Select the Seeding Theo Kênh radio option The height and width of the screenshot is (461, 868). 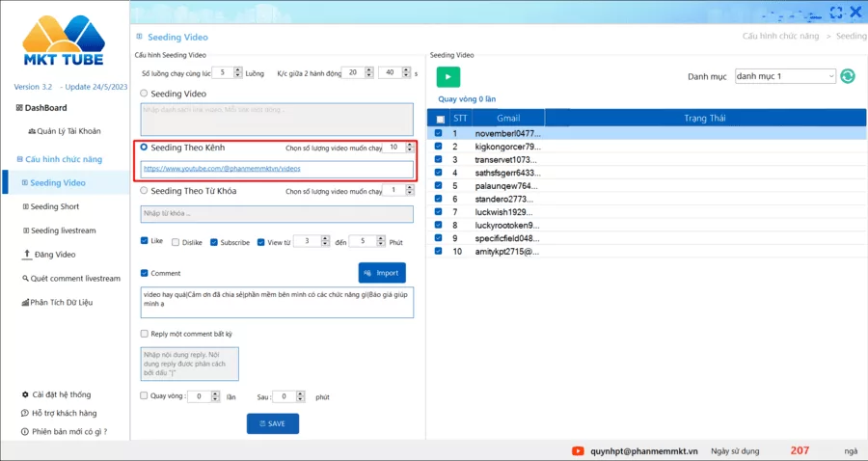coord(144,148)
